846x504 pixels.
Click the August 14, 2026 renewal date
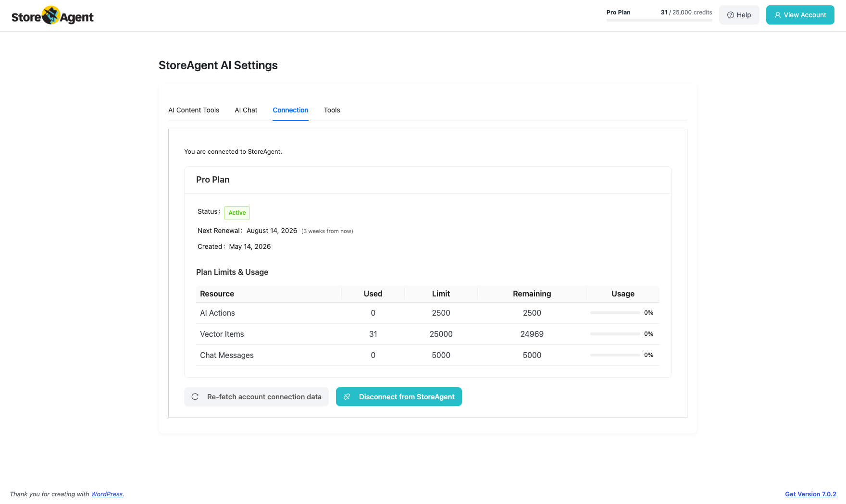point(272,231)
